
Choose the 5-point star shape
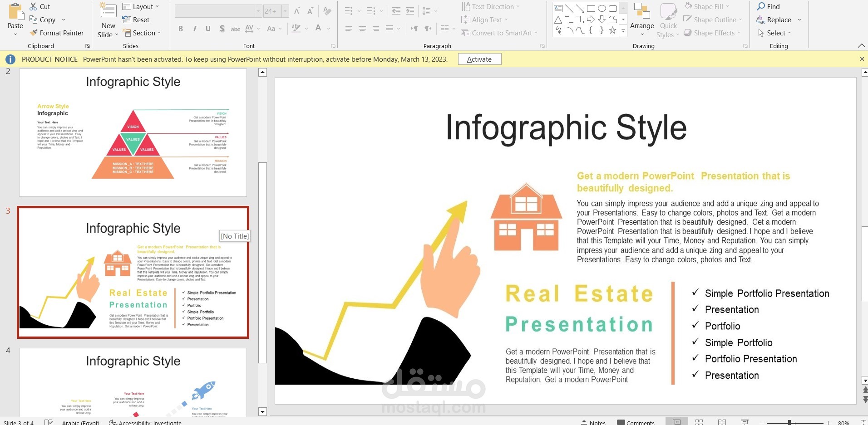click(612, 30)
